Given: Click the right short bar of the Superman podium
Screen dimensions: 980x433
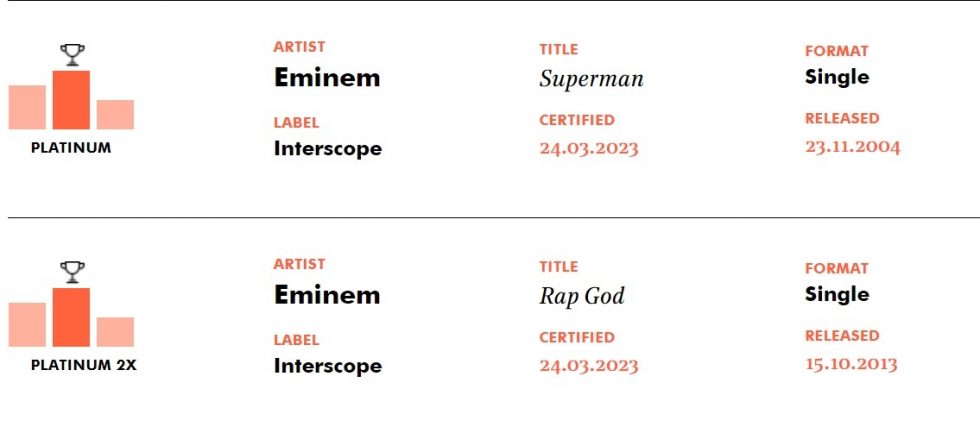Looking at the screenshot, I should pyautogui.click(x=115, y=114).
